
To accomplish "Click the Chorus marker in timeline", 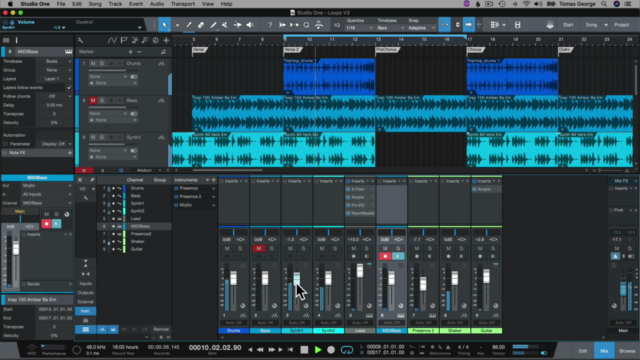I will pyautogui.click(x=475, y=50).
